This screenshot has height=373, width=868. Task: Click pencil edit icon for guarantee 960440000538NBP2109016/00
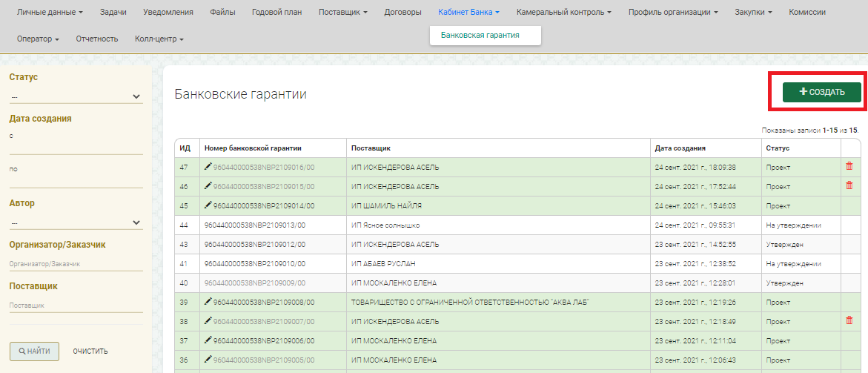[x=208, y=167]
